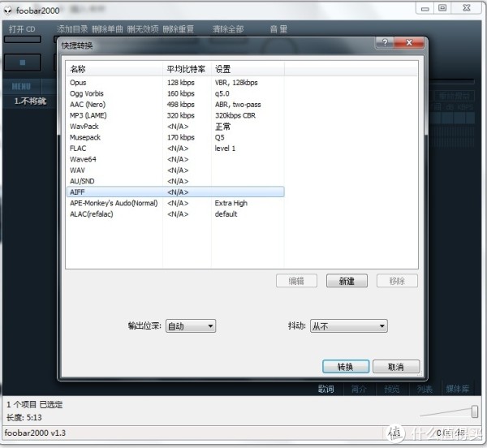Image resolution: width=487 pixels, height=448 pixels.
Task: Select the AAC (Nero) preset row
Action: (x=175, y=105)
